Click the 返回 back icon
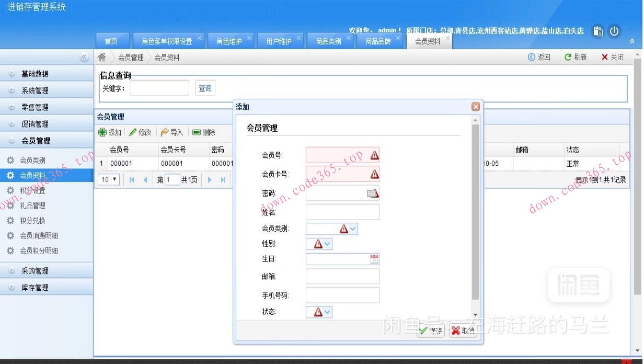The image size is (644, 364). click(x=532, y=57)
